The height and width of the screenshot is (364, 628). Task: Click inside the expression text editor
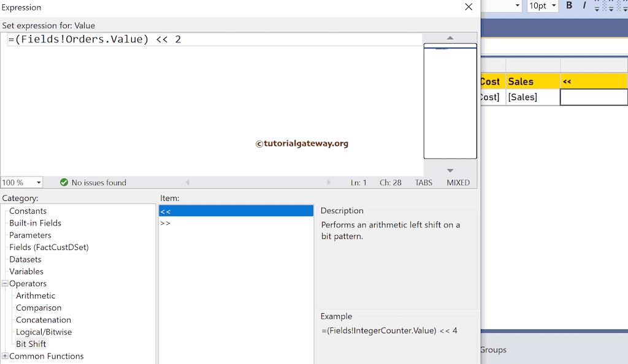212,104
